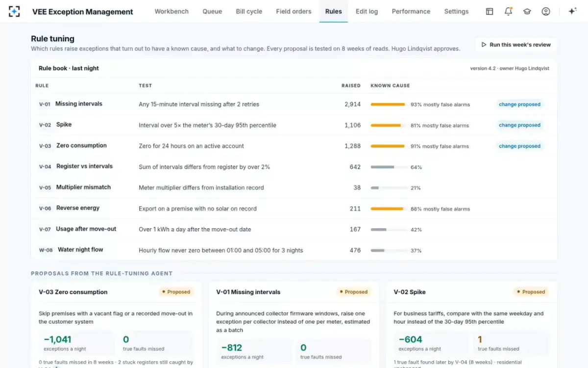Select the W-08 Water night flow rule
588x368 pixels.
point(294,250)
